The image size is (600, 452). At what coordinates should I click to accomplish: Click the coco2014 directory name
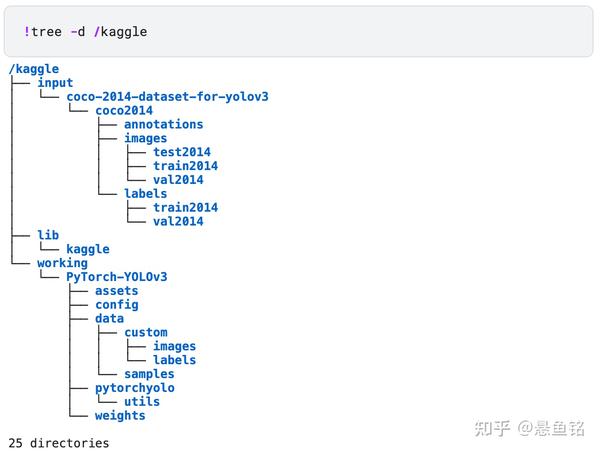(124, 111)
